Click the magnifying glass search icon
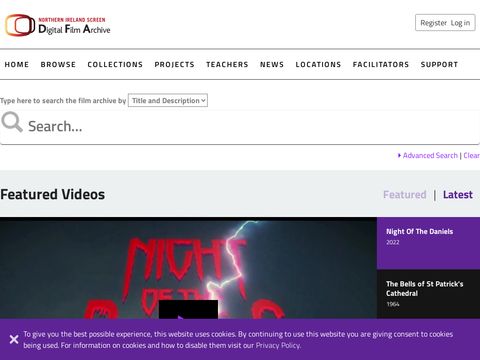 (x=12, y=122)
